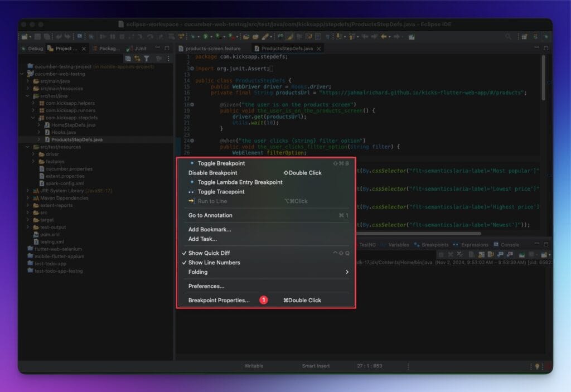
Task: Select Toggle Lambda Entry Breakpoint
Action: (240, 182)
